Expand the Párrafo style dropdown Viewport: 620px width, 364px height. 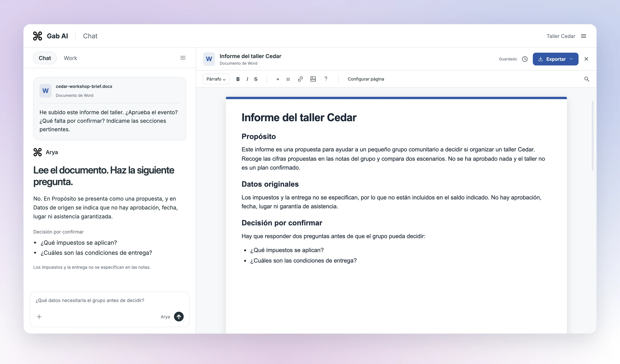pos(216,79)
